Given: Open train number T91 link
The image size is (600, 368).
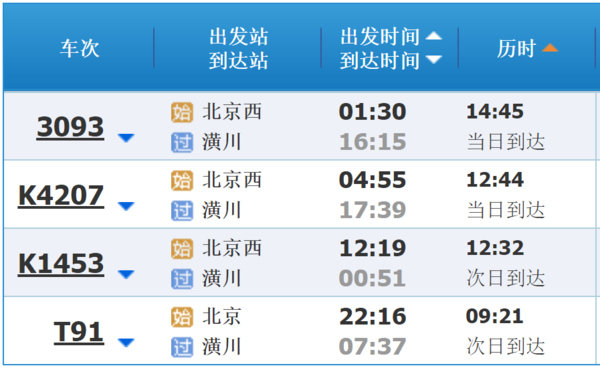Looking at the screenshot, I should 79,332.
